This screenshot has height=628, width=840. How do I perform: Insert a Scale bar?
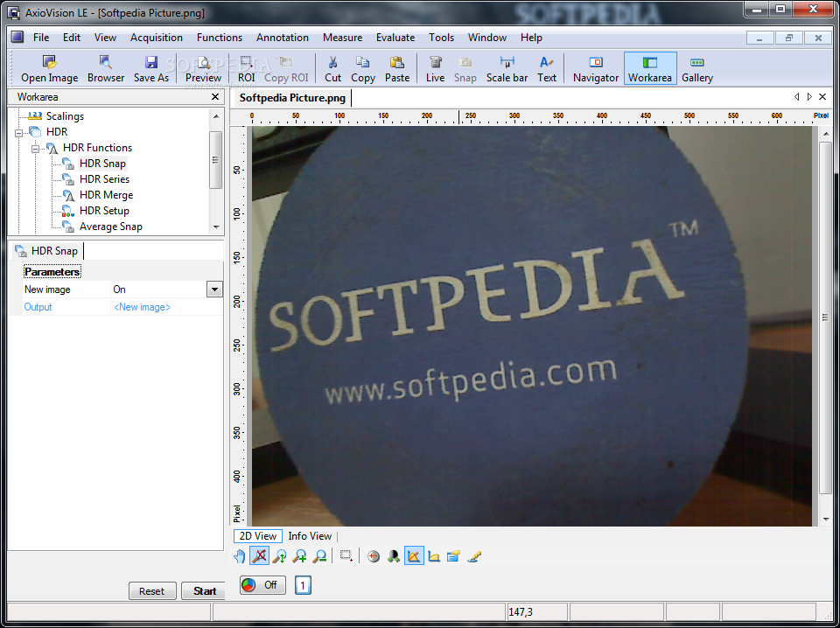[507, 69]
